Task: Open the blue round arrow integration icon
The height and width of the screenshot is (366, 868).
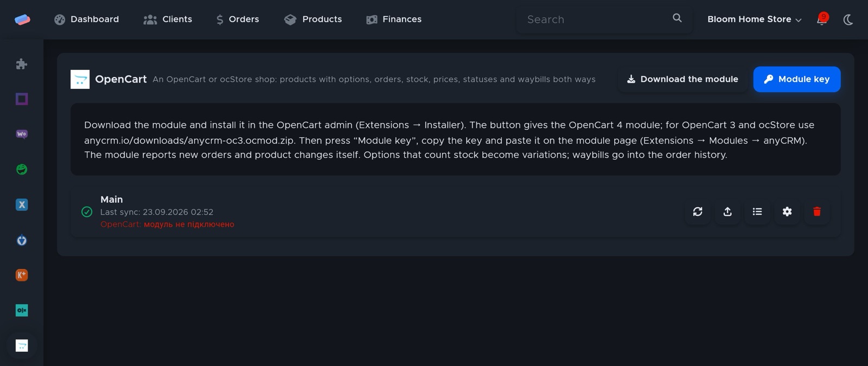Action: point(22,240)
